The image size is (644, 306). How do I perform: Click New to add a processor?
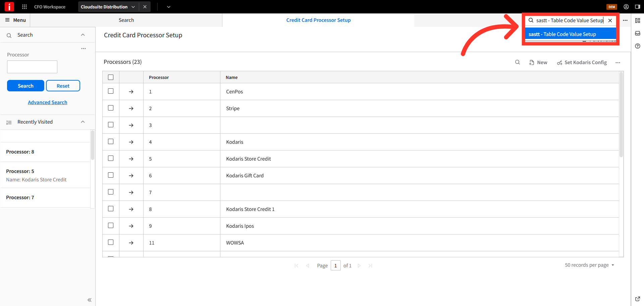[538, 62]
